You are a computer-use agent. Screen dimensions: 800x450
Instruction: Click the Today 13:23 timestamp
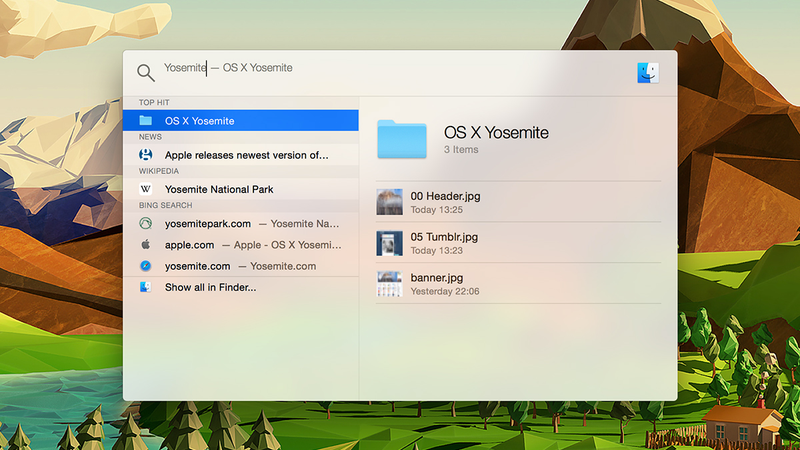pyautogui.click(x=437, y=251)
